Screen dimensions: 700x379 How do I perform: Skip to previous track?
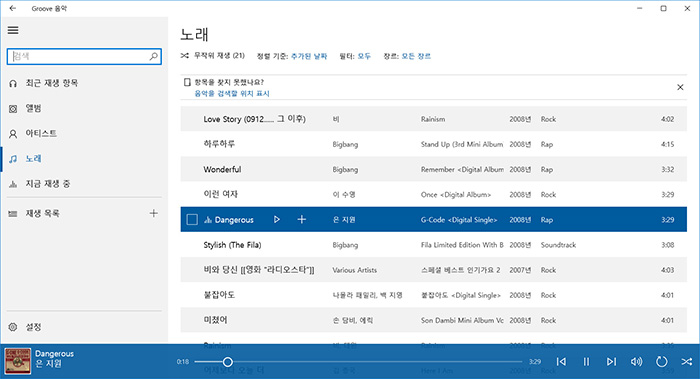point(561,362)
